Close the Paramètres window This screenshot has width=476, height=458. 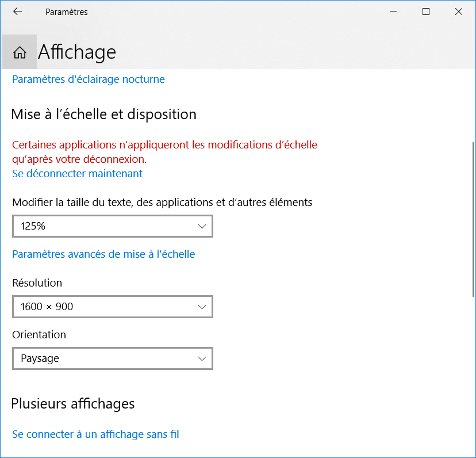[x=459, y=12]
